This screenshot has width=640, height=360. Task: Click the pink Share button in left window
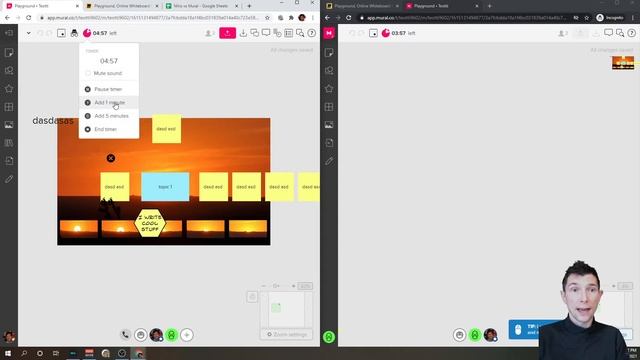click(x=227, y=33)
